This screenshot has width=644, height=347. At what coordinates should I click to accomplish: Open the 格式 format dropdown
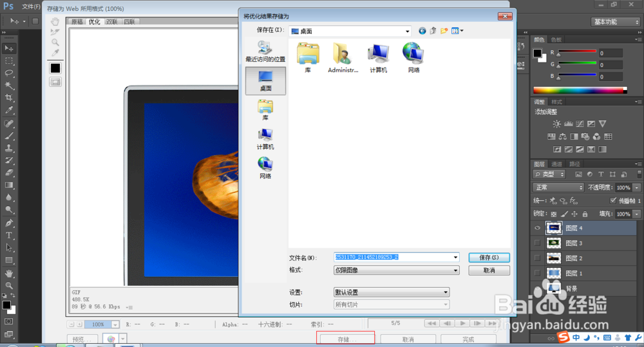(396, 270)
